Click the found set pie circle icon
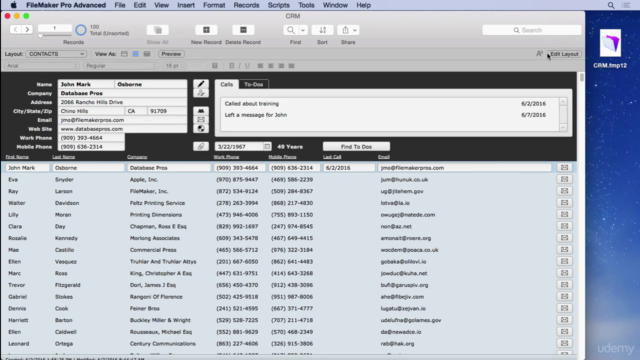The width and height of the screenshot is (640, 360). point(81,30)
